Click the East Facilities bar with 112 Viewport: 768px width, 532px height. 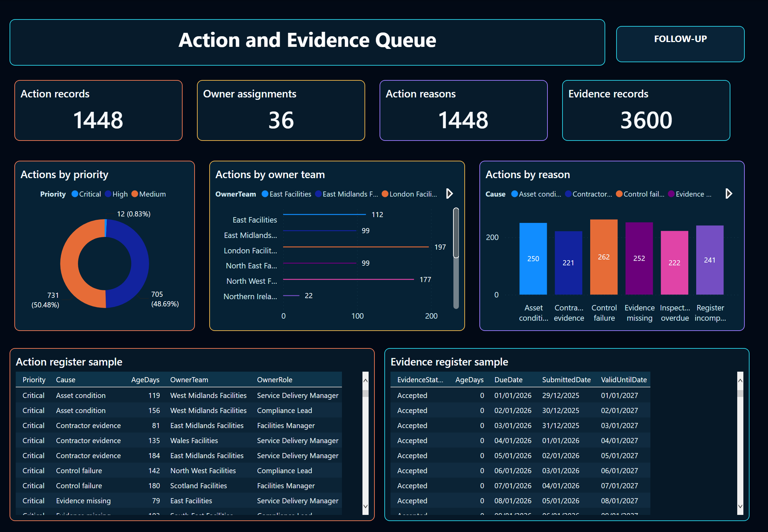325,214
